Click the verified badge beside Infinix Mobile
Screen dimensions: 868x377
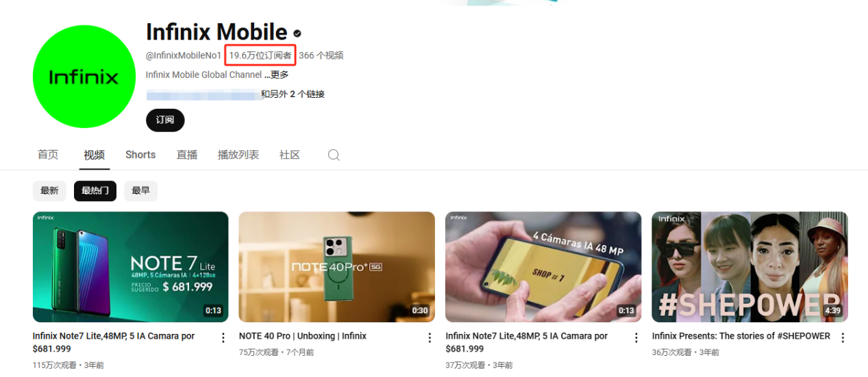[x=297, y=33]
